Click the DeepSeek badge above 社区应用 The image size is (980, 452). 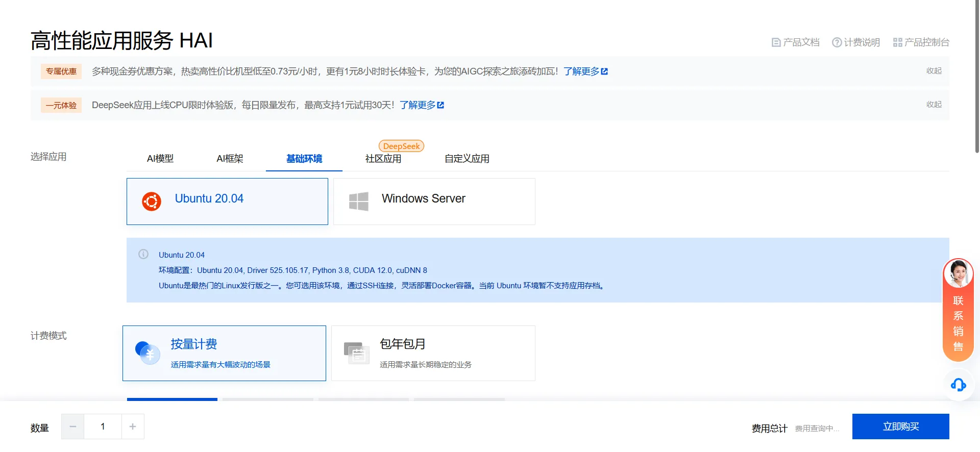click(x=401, y=146)
